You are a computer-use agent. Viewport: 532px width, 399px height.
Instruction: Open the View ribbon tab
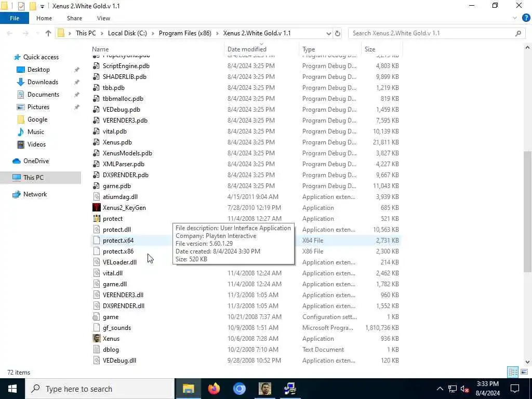(103, 18)
